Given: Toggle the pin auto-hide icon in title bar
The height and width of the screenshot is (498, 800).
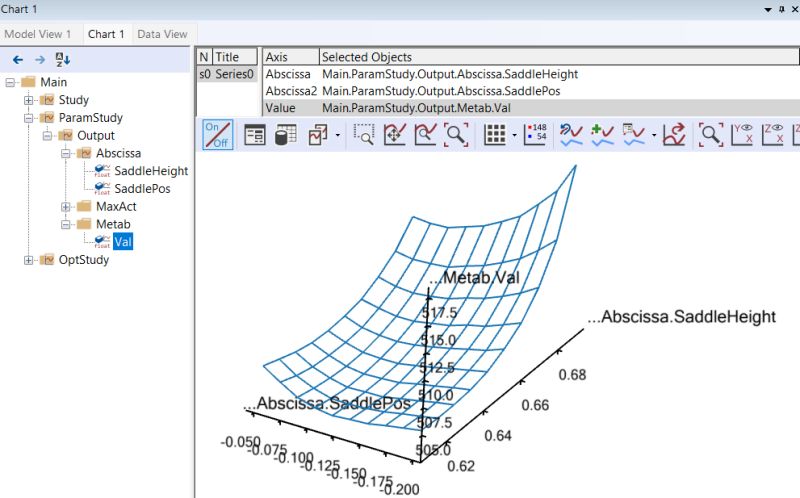Looking at the screenshot, I should click(x=782, y=9).
